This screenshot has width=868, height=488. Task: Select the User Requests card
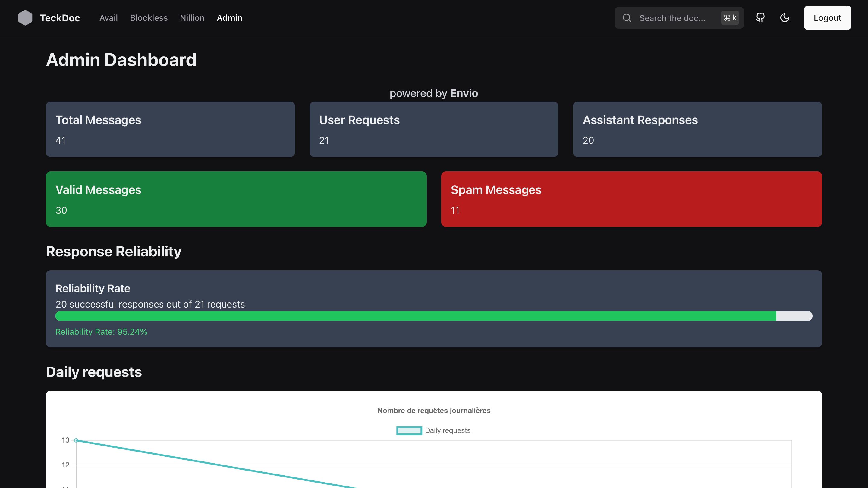point(434,129)
